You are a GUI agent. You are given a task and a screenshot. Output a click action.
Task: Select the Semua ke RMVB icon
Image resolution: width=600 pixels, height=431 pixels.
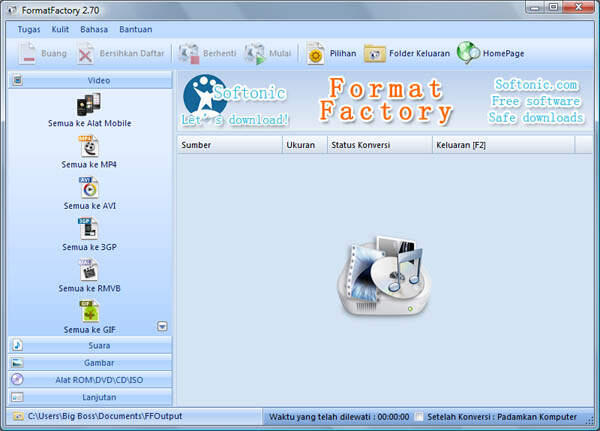[89, 270]
